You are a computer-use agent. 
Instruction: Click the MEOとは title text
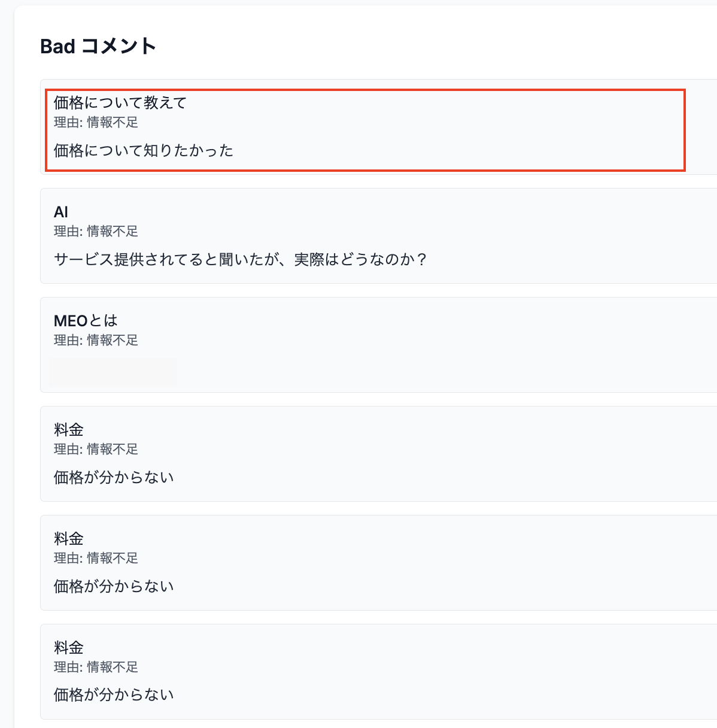[x=86, y=320]
